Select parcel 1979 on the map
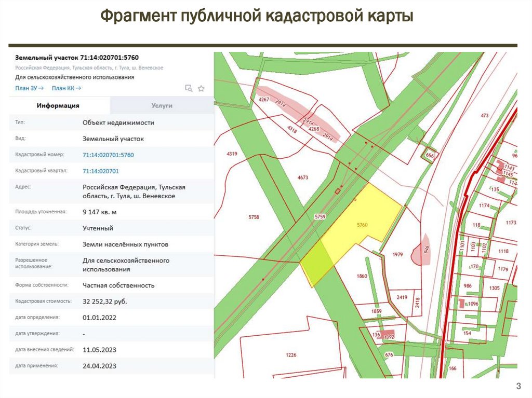The width and height of the screenshot is (532, 398). pos(397,254)
